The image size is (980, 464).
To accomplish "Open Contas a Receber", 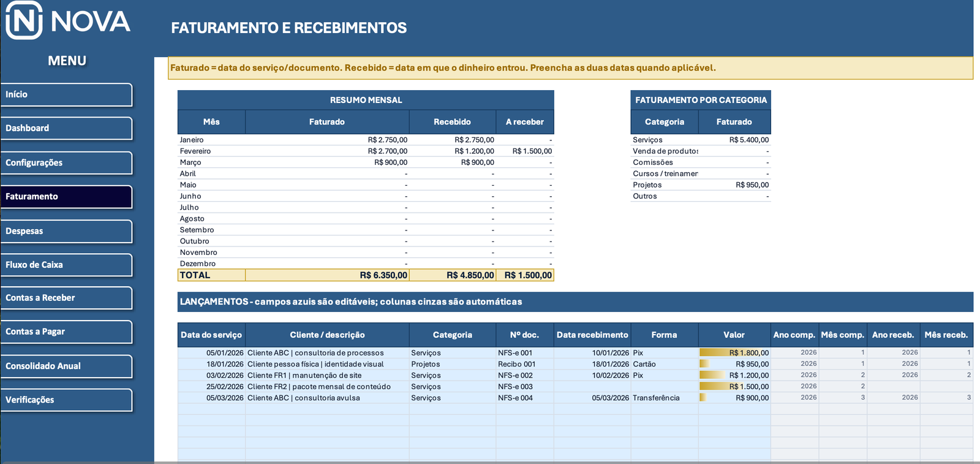I will click(66, 298).
